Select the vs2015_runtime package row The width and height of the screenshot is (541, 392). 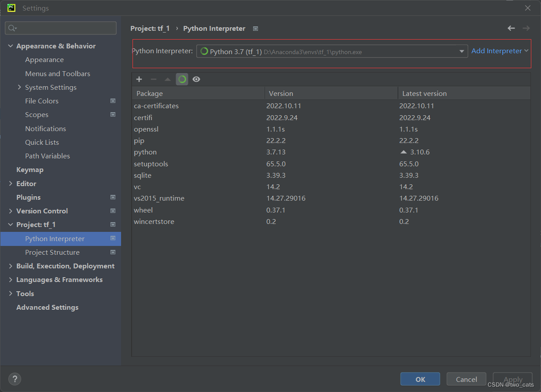point(331,198)
